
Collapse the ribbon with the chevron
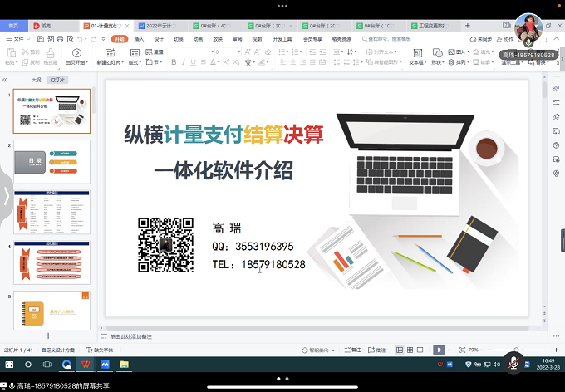556,39
